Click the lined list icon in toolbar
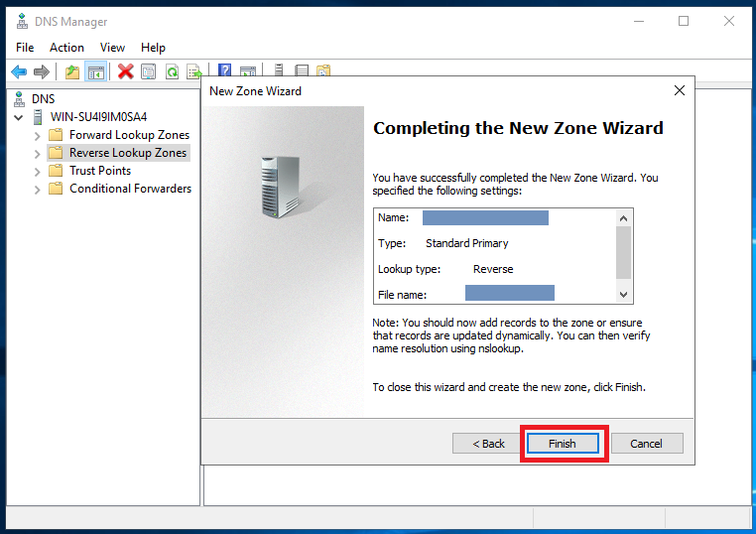Screen dimensions: 756x534 (302, 70)
